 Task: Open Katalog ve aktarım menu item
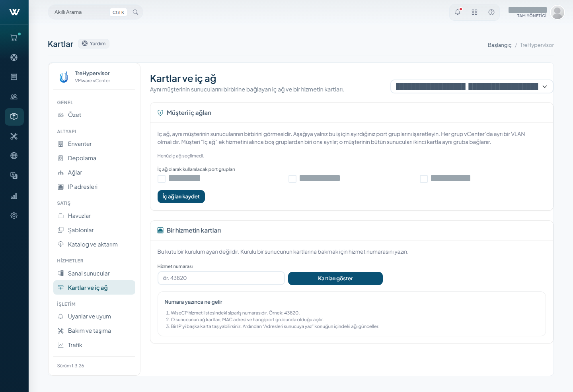[x=94, y=245]
